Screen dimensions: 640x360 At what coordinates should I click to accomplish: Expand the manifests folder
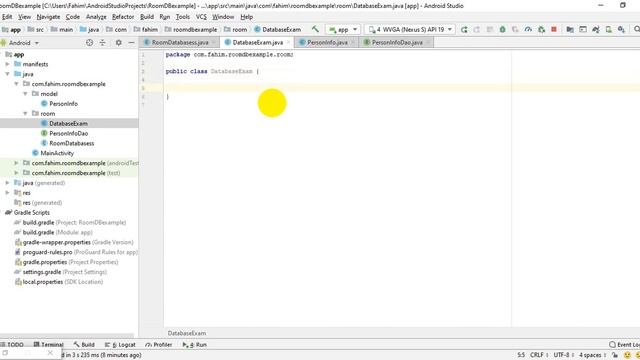click(x=7, y=64)
